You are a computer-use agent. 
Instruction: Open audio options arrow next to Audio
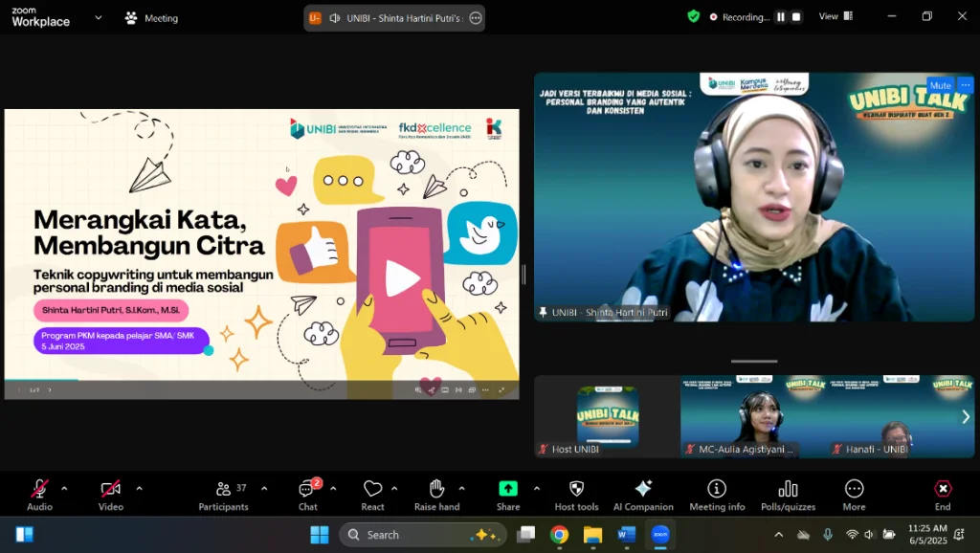(x=64, y=489)
